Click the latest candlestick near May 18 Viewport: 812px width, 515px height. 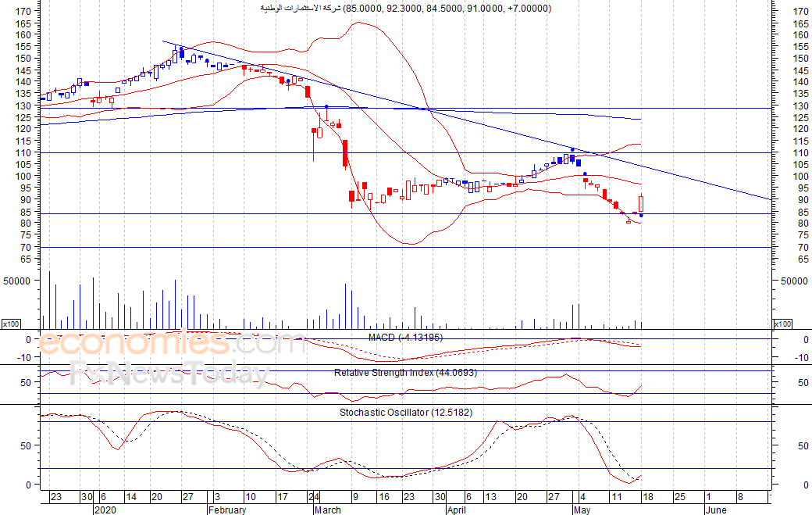tap(641, 203)
